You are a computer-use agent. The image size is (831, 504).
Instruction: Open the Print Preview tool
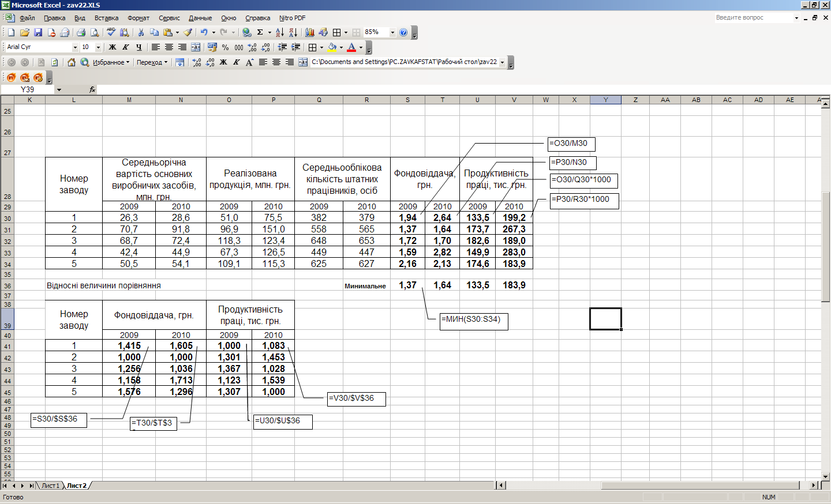point(94,33)
